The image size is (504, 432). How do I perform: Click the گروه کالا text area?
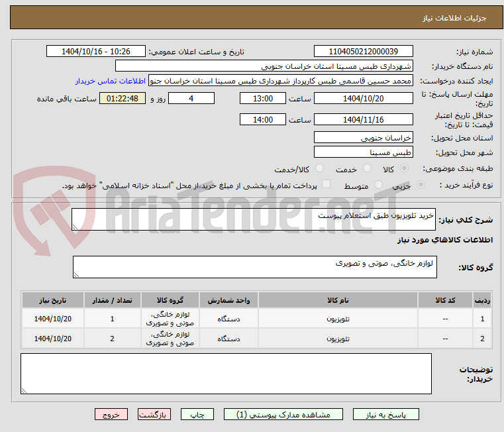click(255, 266)
